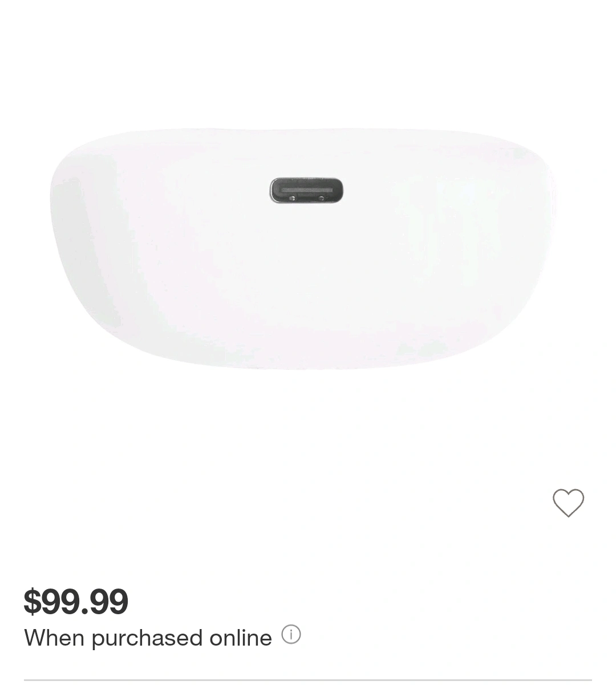616x685 pixels.
Task: Tap the center of the charging case image
Action: pos(303,248)
